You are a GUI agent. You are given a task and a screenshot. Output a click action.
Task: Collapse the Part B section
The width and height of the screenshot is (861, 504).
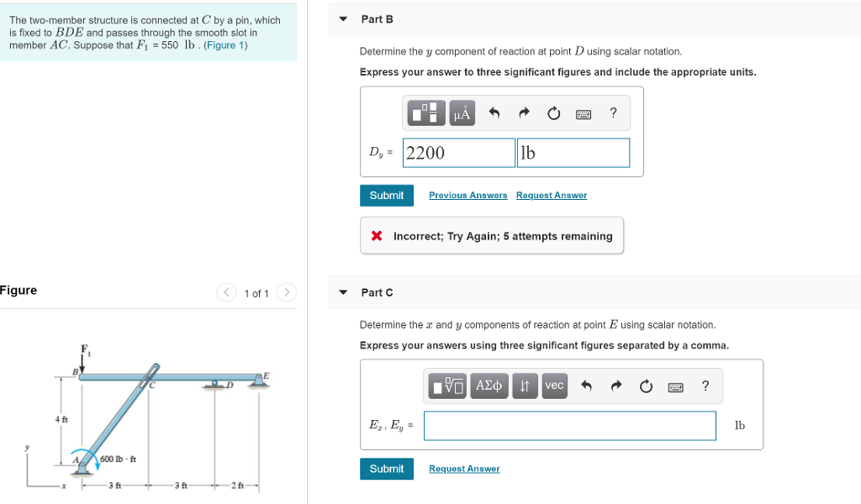click(341, 18)
